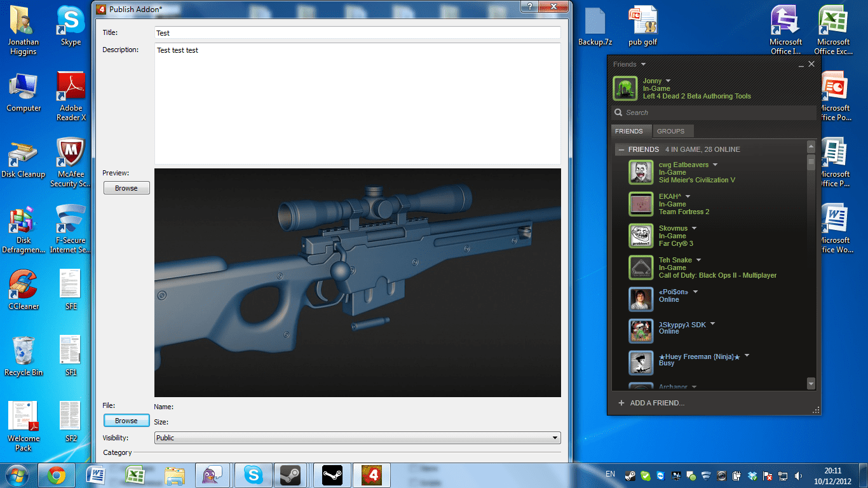Switch to the FRIENDS tab
The width and height of the screenshot is (868, 488).
[631, 131]
